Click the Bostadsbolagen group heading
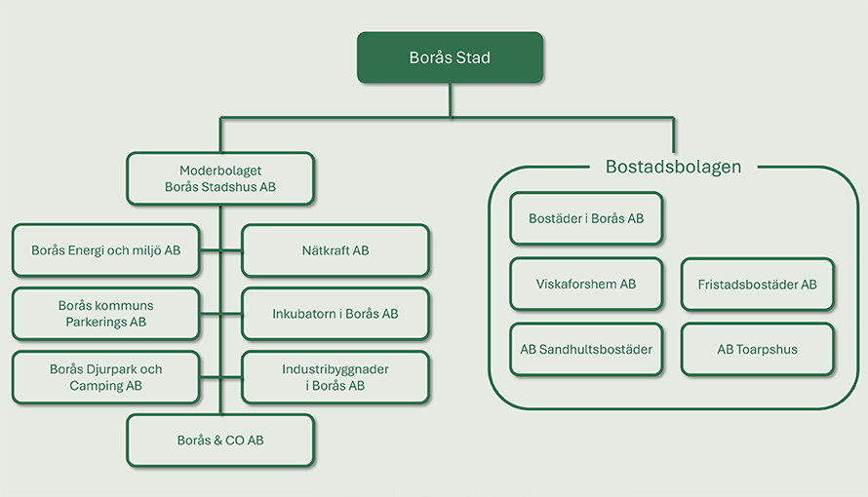The height and width of the screenshot is (497, 868). [673, 167]
